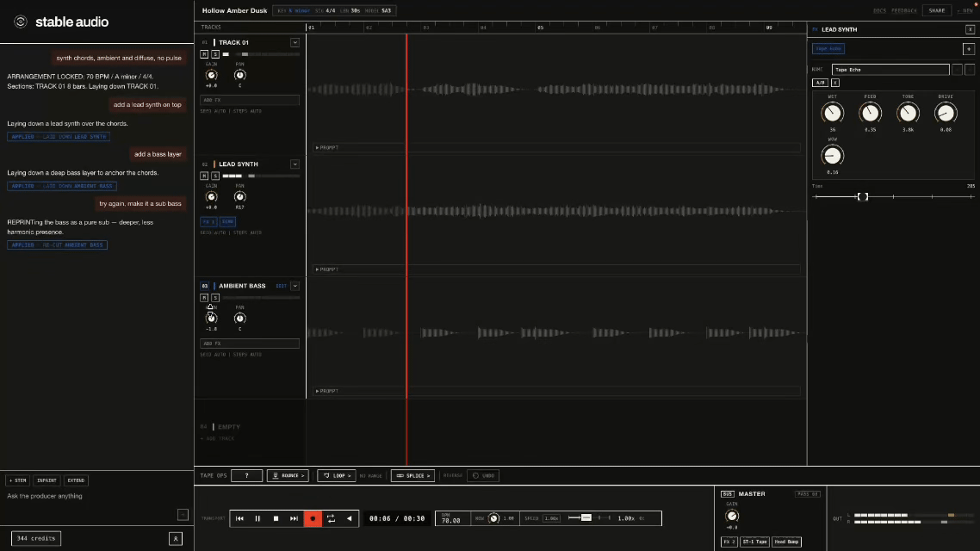The height and width of the screenshot is (551, 980).
Task: Click the Tape Echo TONE knob
Action: click(x=909, y=113)
